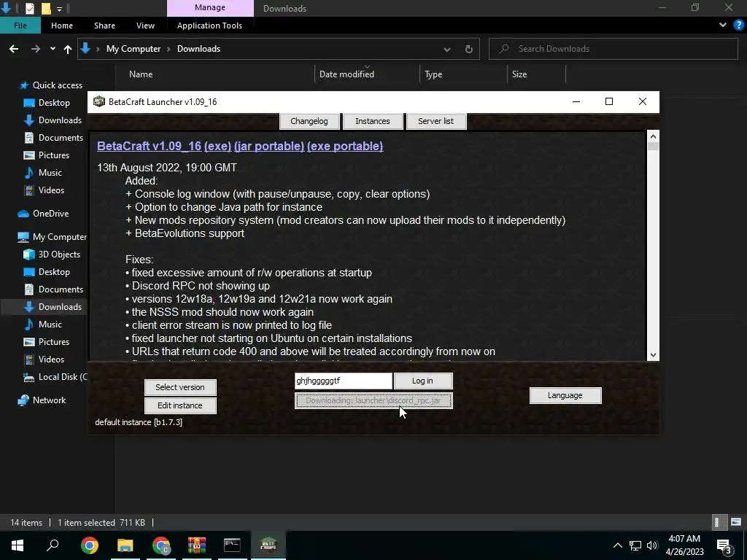Open the Home ribbon tab

point(62,26)
